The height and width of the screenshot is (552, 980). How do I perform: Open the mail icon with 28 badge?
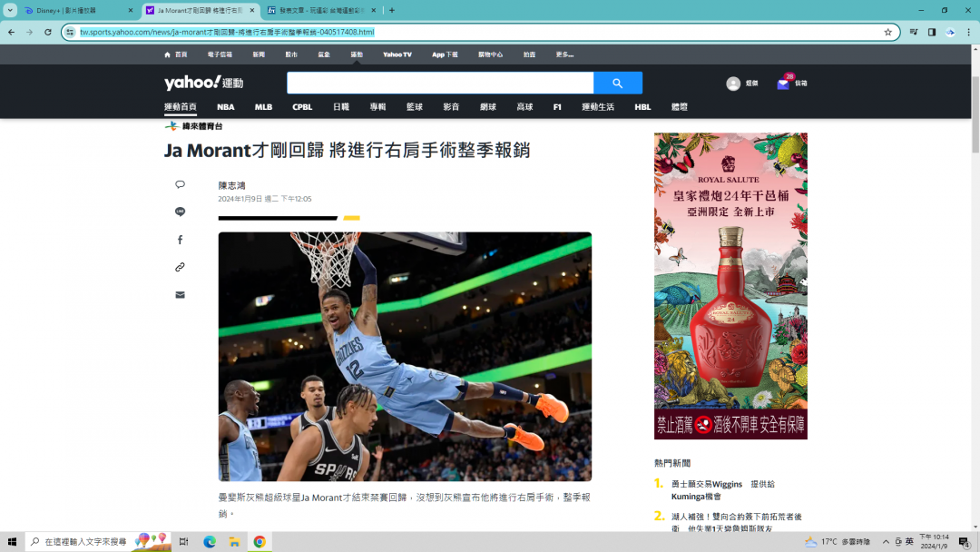coord(784,84)
